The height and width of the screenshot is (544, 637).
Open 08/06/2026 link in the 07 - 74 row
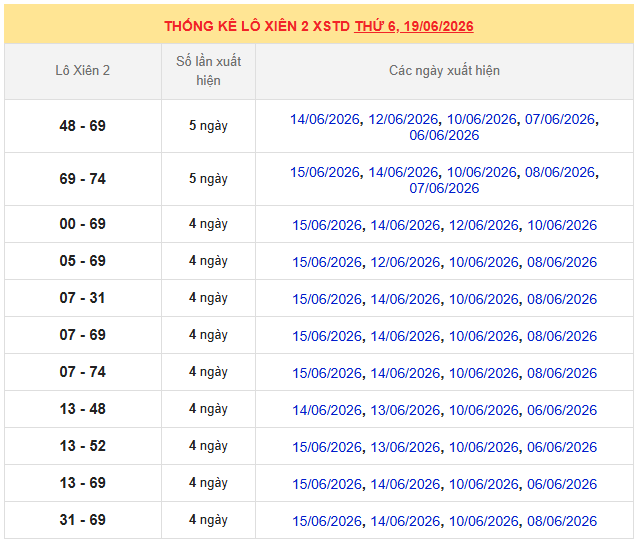click(x=562, y=373)
